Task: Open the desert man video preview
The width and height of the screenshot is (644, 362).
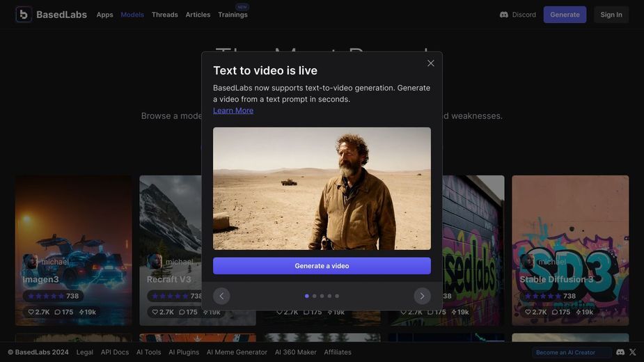Action: point(322,189)
